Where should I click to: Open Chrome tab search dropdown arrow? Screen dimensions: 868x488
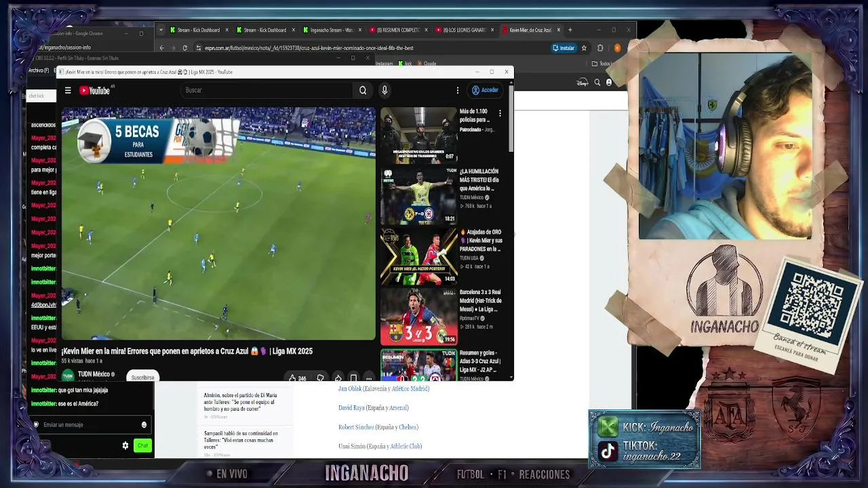point(161,30)
